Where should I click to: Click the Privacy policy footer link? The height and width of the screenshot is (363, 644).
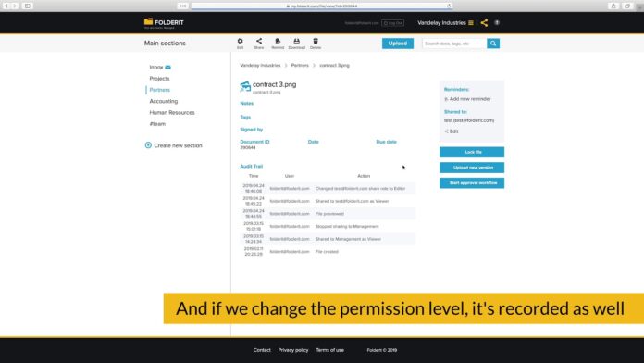click(x=293, y=350)
